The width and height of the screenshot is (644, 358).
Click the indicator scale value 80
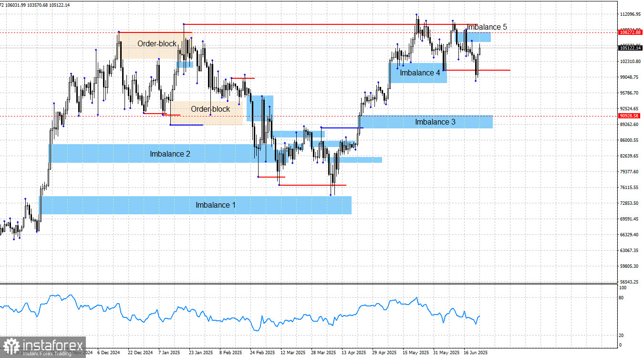(621, 298)
